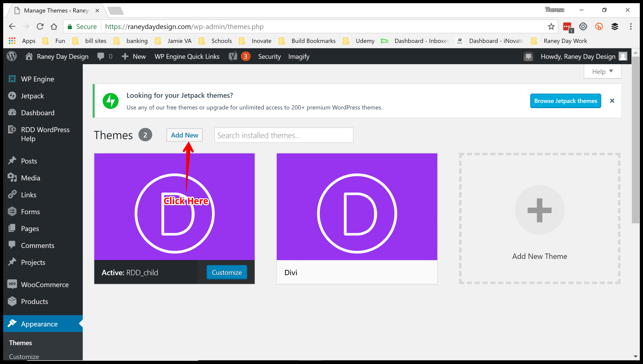Image resolution: width=643 pixels, height=364 pixels.
Task: Close the Manage Themes browser tab
Action: tap(97, 11)
